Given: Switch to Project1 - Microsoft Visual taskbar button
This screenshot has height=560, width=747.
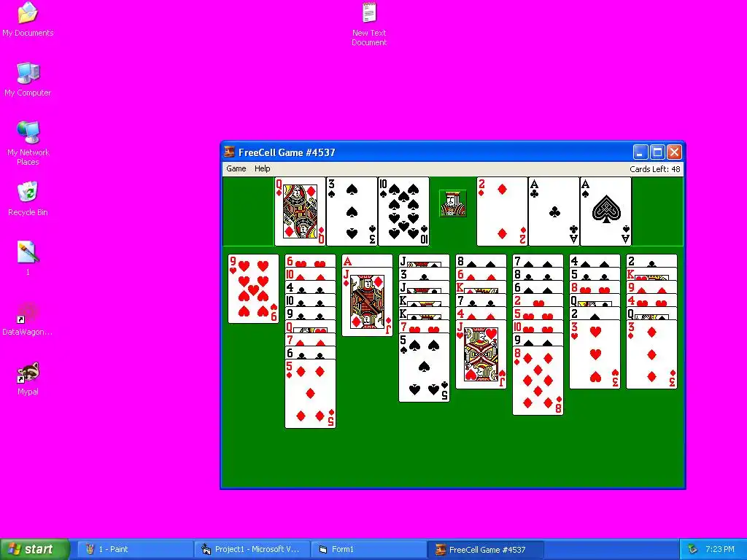Looking at the screenshot, I should pyautogui.click(x=252, y=549).
